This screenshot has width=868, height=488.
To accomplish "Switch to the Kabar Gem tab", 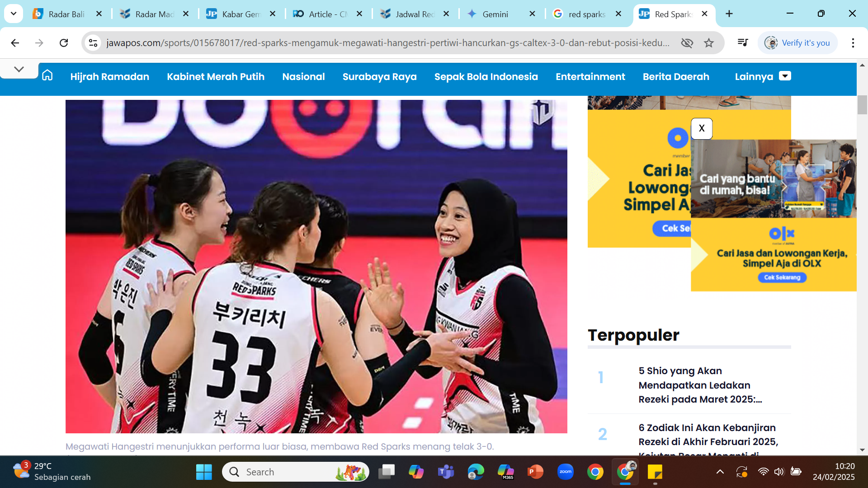I will tap(241, 14).
